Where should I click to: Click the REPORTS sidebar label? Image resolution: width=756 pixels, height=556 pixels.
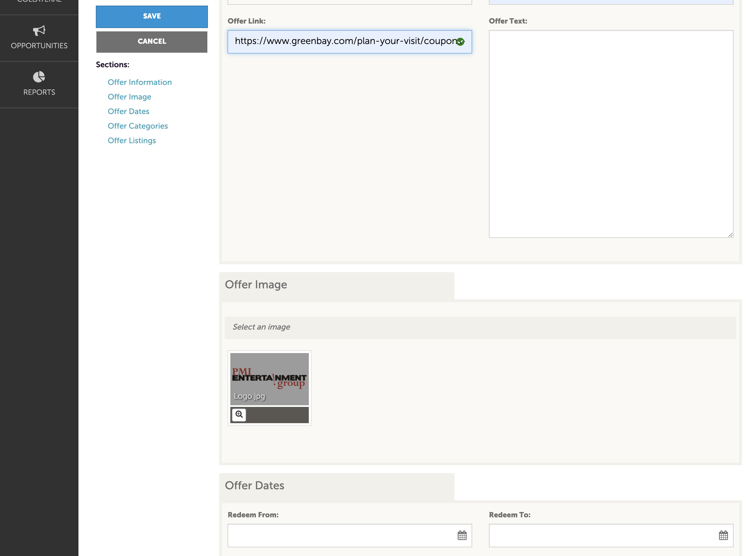pyautogui.click(x=39, y=92)
